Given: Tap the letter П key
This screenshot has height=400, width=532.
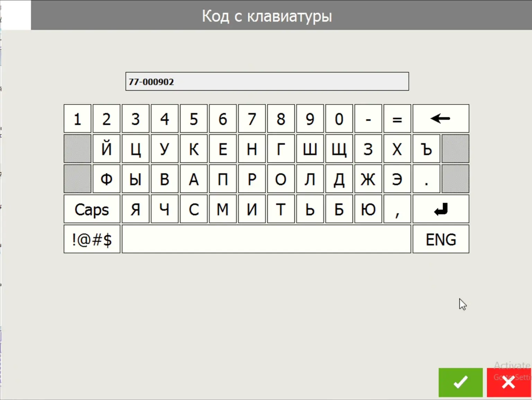Looking at the screenshot, I should [x=223, y=179].
